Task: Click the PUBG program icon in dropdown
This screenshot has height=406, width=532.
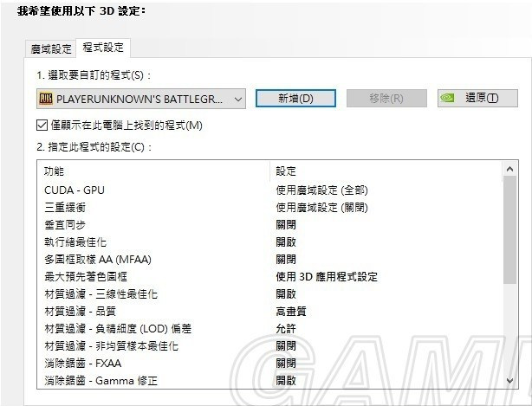Action: [46, 99]
